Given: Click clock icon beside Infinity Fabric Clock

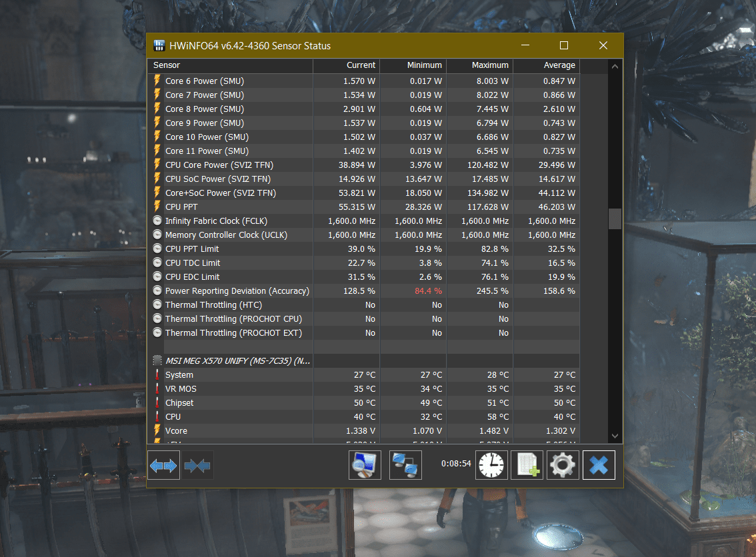Looking at the screenshot, I should (x=157, y=221).
